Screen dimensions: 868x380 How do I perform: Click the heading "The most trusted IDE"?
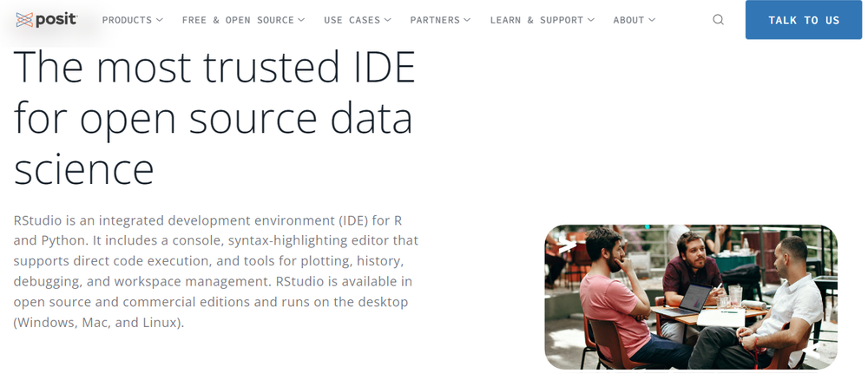coord(214,117)
